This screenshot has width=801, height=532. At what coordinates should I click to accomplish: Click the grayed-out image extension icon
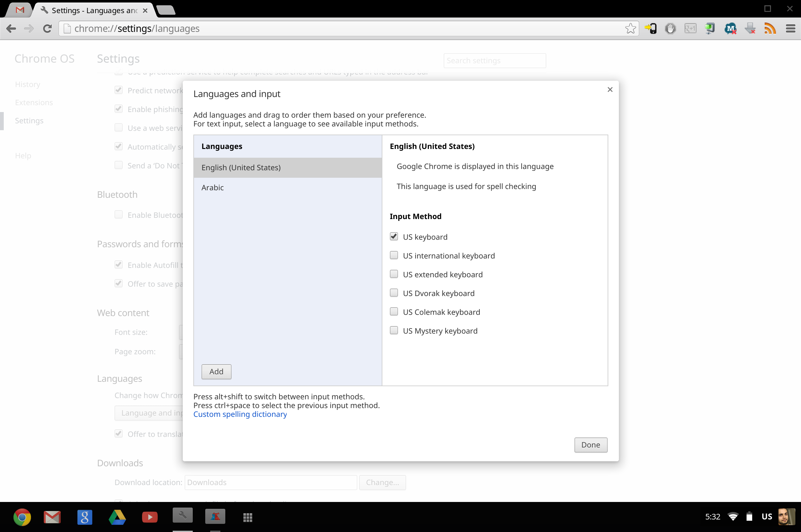pyautogui.click(x=691, y=29)
